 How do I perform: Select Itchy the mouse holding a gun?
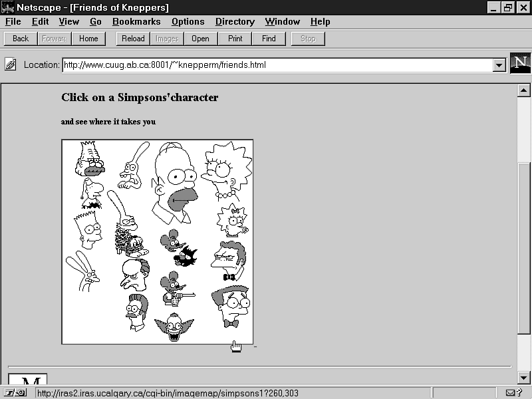(x=177, y=289)
